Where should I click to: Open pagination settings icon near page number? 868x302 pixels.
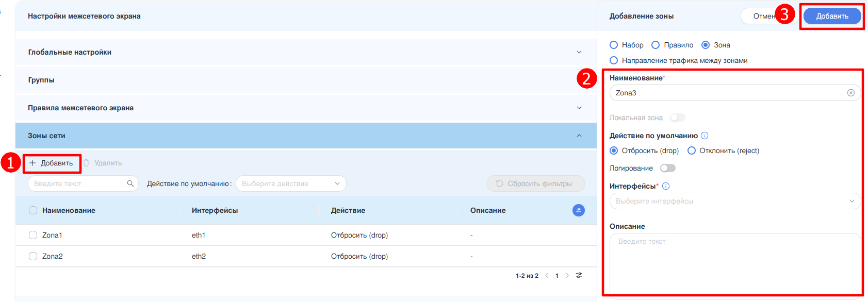[x=579, y=276]
